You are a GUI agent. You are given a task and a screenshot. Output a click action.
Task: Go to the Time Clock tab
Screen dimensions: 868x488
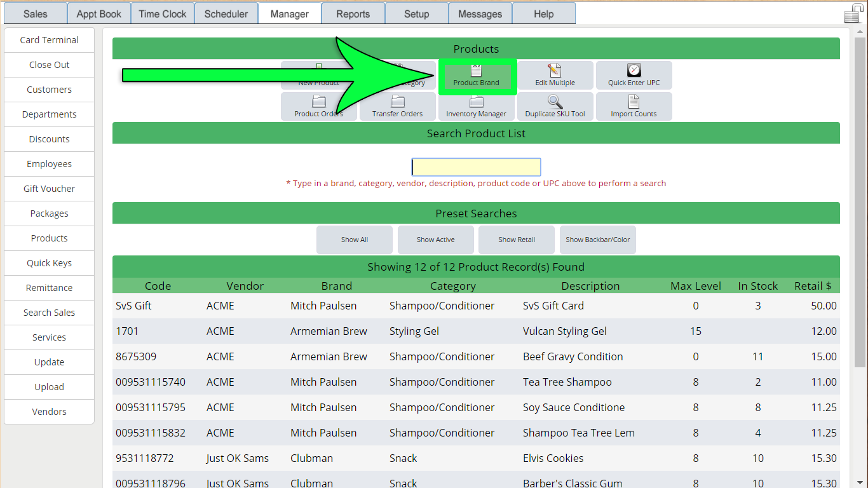click(162, 13)
